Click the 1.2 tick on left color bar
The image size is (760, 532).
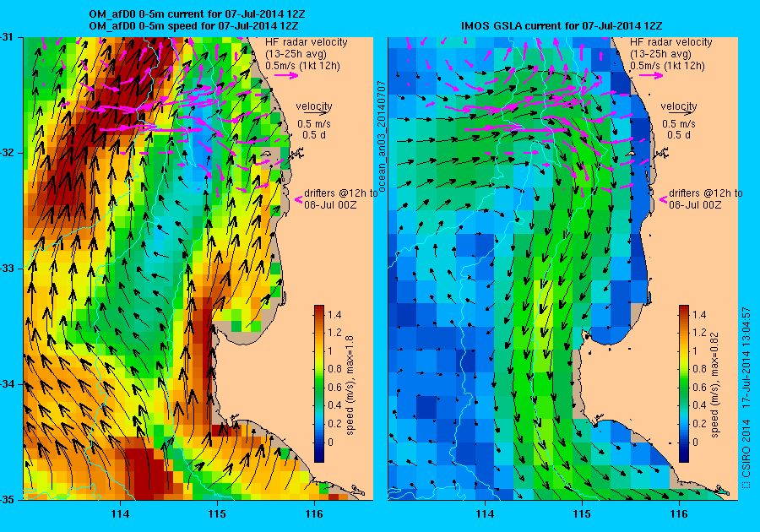[x=334, y=333]
